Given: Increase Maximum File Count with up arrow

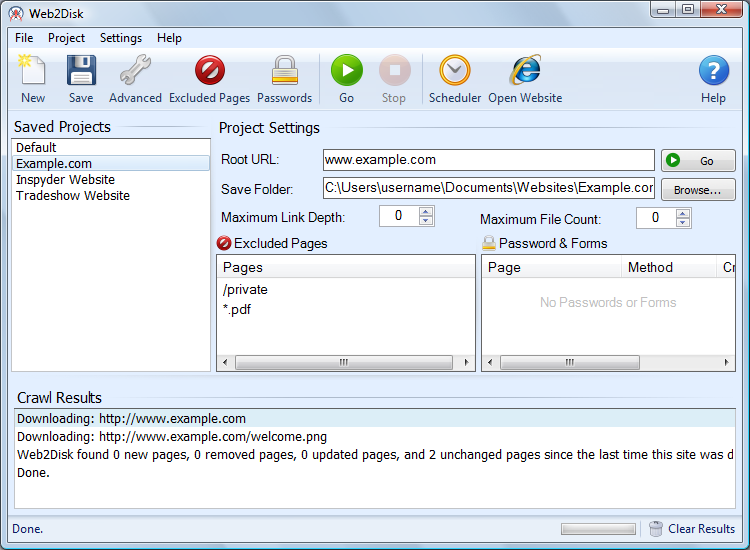Looking at the screenshot, I should click(x=683, y=213).
